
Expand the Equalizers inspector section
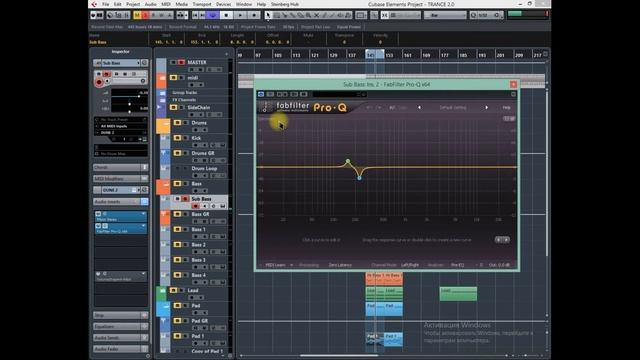(120, 327)
